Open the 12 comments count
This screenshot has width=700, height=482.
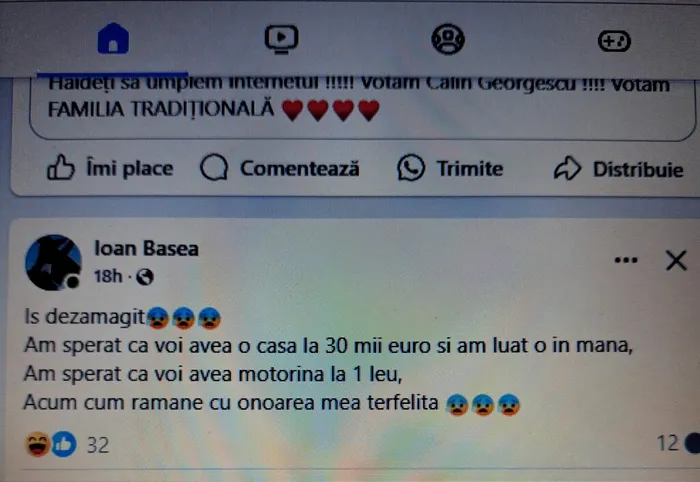(667, 443)
